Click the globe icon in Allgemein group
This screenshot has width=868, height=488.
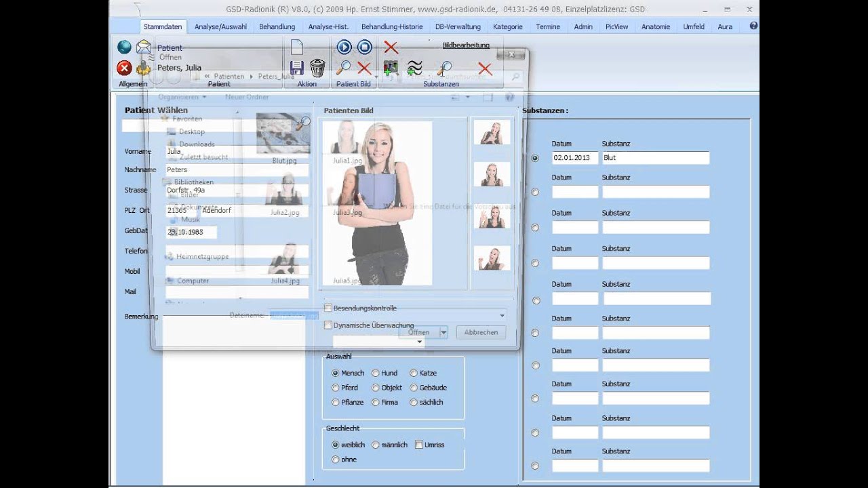pyautogui.click(x=124, y=47)
